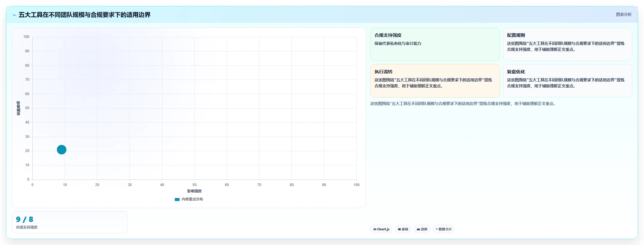Click 纵轴代表私有化与审计能力 description text
This screenshot has height=245, width=644.
[398, 43]
